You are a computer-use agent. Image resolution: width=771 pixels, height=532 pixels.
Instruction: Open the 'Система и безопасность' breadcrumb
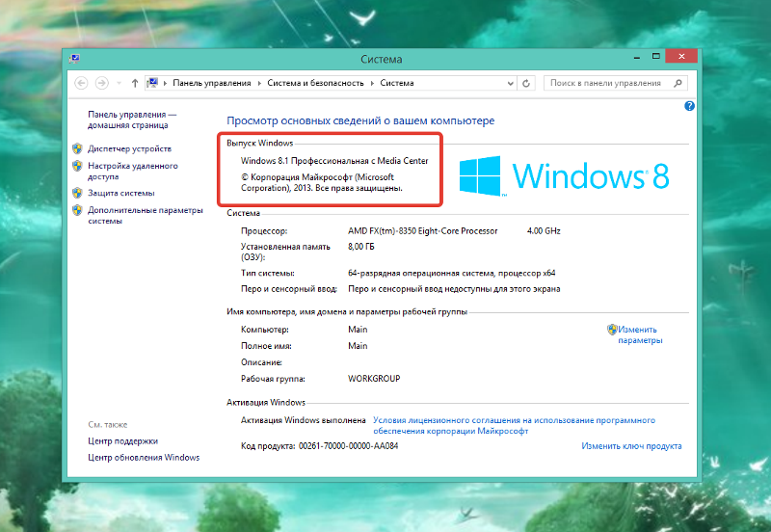click(x=315, y=83)
